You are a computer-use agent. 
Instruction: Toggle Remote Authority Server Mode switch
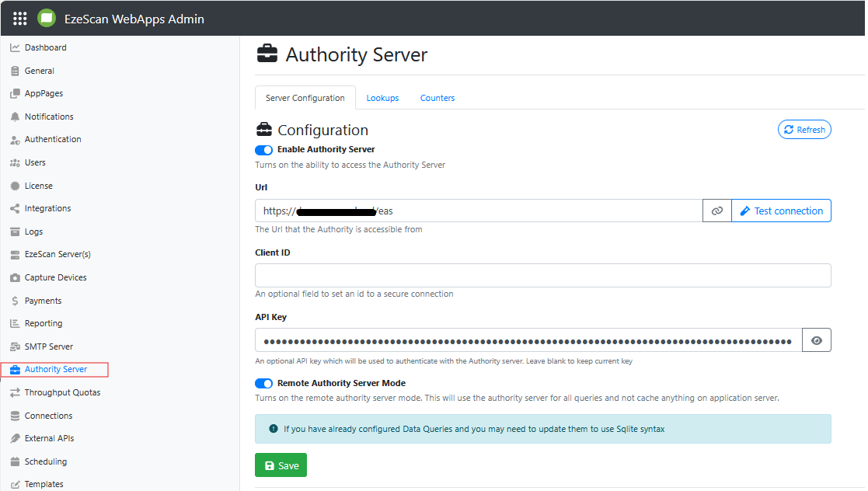click(x=263, y=384)
